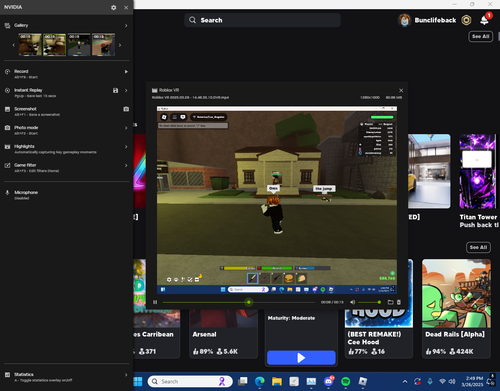Screen dimensions: 500x391
Task: Open the system tray microphone indicator
Action: pos(430,381)
